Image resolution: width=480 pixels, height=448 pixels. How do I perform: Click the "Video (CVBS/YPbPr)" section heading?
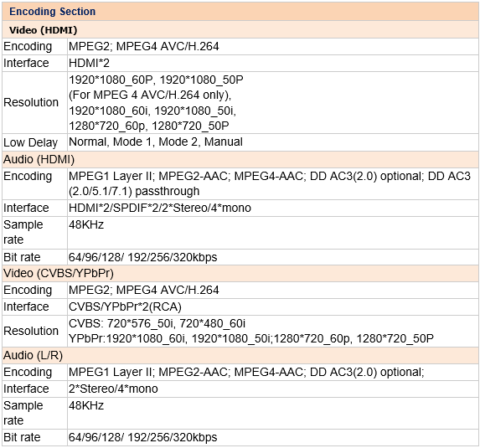click(59, 273)
